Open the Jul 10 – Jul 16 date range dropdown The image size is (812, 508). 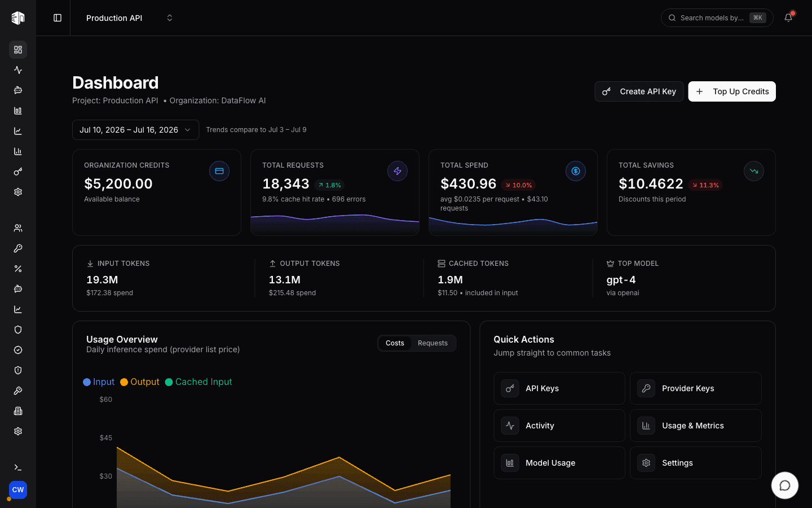click(x=135, y=130)
